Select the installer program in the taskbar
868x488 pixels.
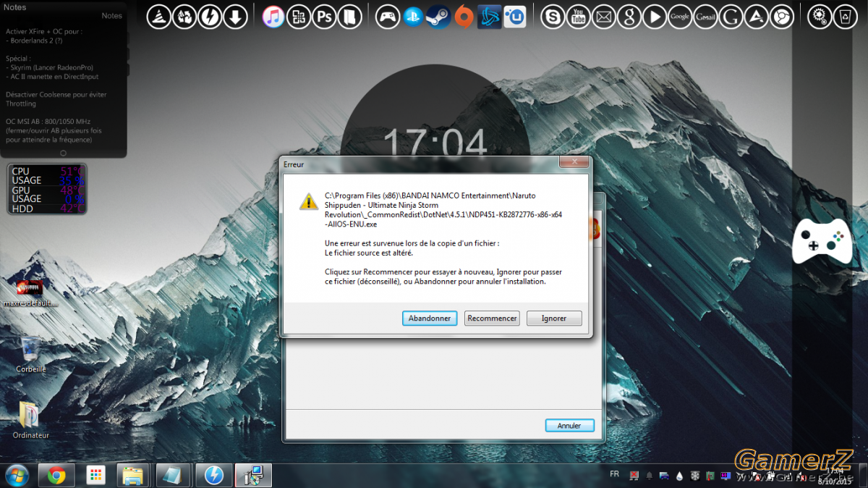[x=253, y=475]
